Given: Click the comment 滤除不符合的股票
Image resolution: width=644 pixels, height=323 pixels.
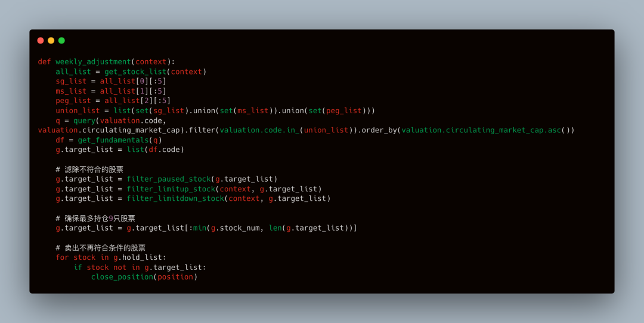Looking at the screenshot, I should [x=89, y=169].
